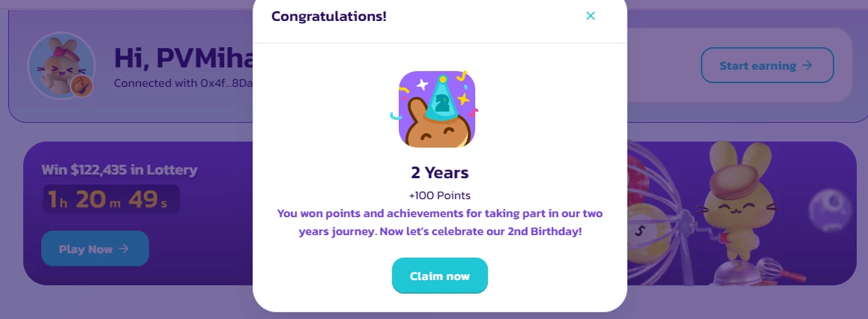Click the 2 Years achievement title
The image size is (868, 319).
click(439, 172)
